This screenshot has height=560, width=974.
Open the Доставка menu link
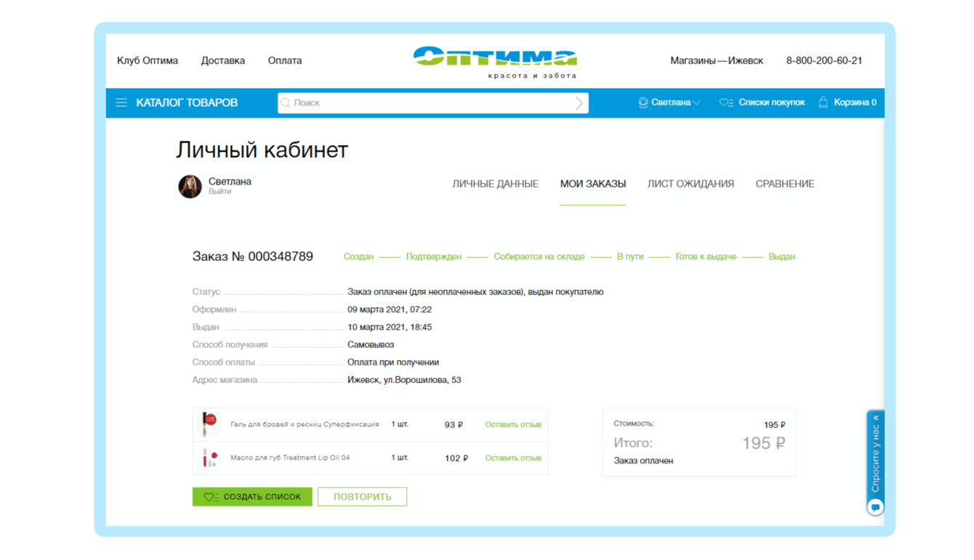click(x=223, y=60)
